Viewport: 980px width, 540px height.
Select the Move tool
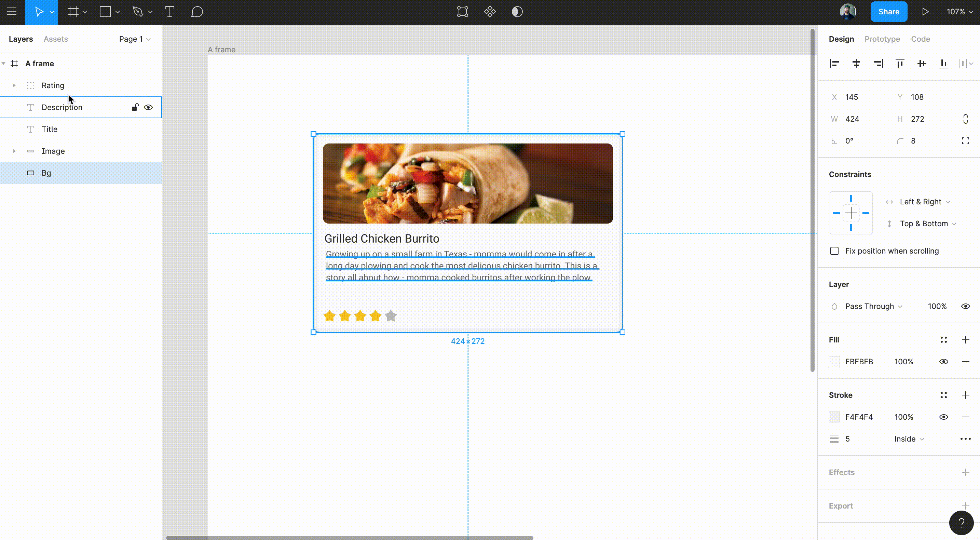click(39, 12)
